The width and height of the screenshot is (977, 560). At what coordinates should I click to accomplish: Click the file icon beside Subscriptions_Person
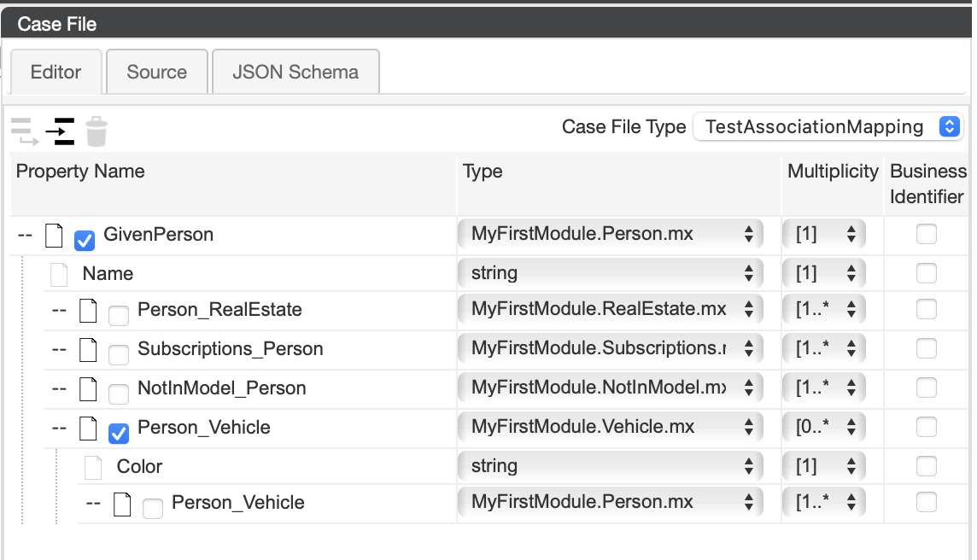88,349
